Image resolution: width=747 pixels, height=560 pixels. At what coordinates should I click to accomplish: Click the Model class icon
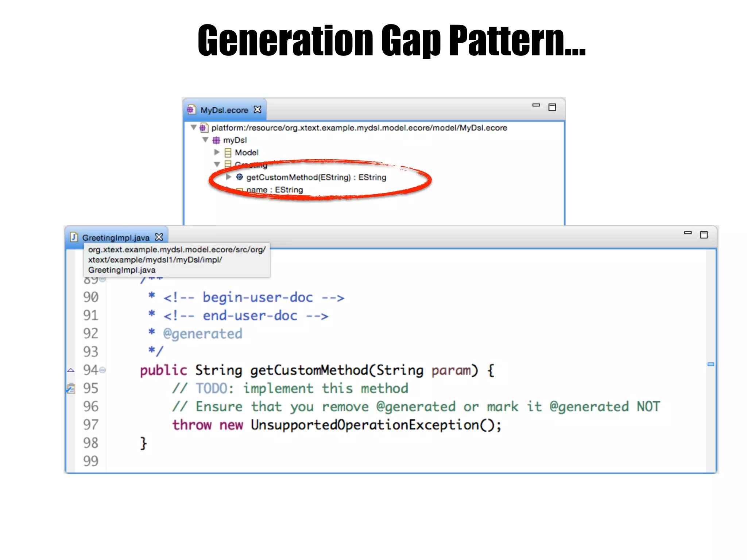(x=228, y=152)
